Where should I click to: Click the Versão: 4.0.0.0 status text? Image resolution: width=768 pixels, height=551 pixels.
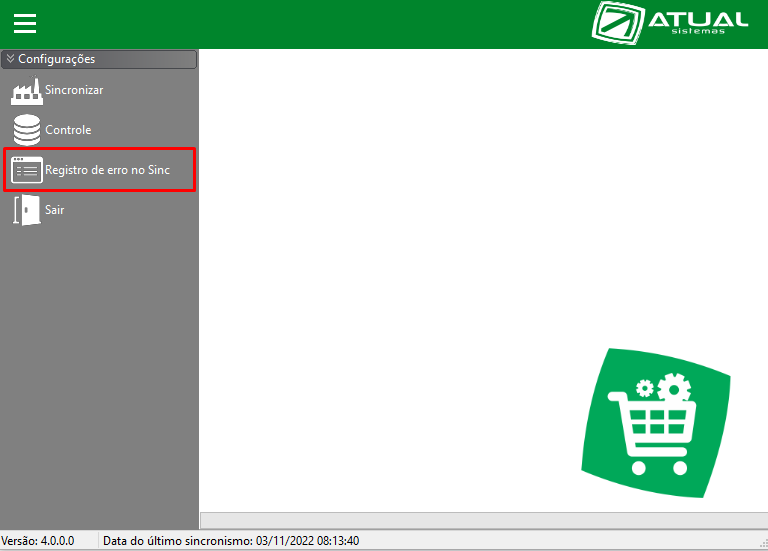click(38, 541)
